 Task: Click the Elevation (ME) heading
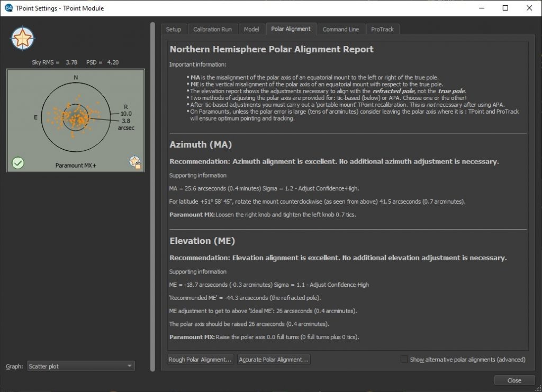click(x=202, y=241)
